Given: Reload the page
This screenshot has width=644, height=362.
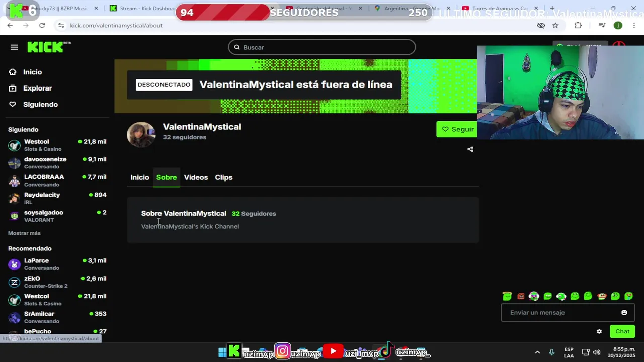Looking at the screenshot, I should click(x=42, y=25).
